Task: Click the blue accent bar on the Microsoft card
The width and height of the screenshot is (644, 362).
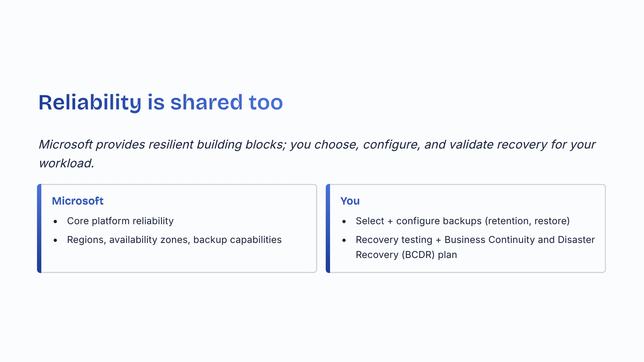Action: [39, 228]
